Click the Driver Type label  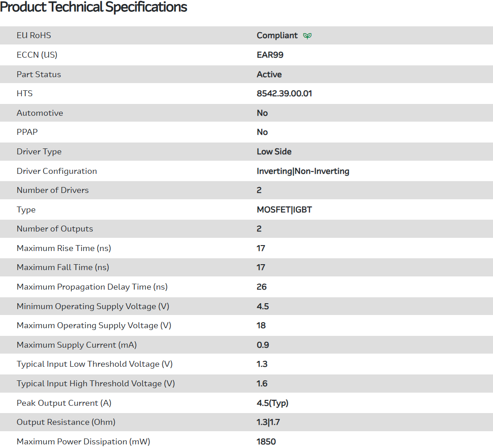(39, 152)
